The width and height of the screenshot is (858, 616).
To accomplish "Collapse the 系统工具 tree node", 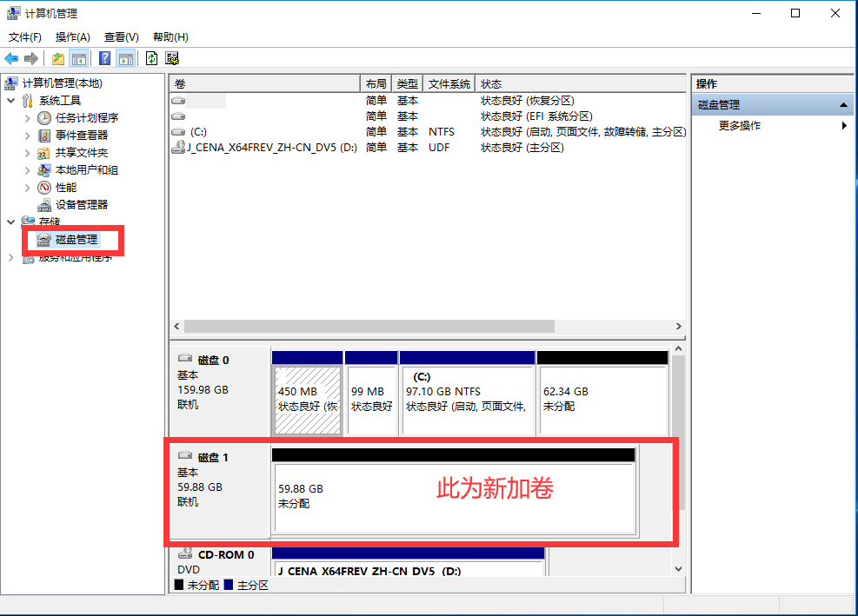I will (11, 101).
